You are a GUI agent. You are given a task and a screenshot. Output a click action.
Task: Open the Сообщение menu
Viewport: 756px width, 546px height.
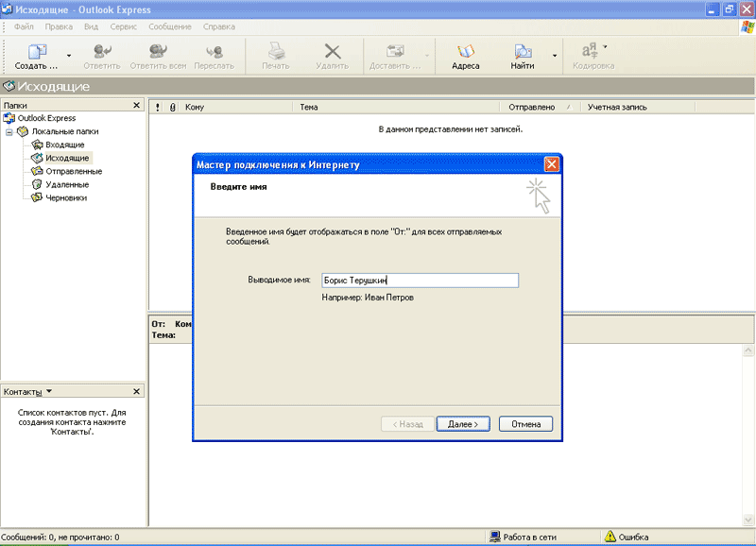click(x=170, y=26)
